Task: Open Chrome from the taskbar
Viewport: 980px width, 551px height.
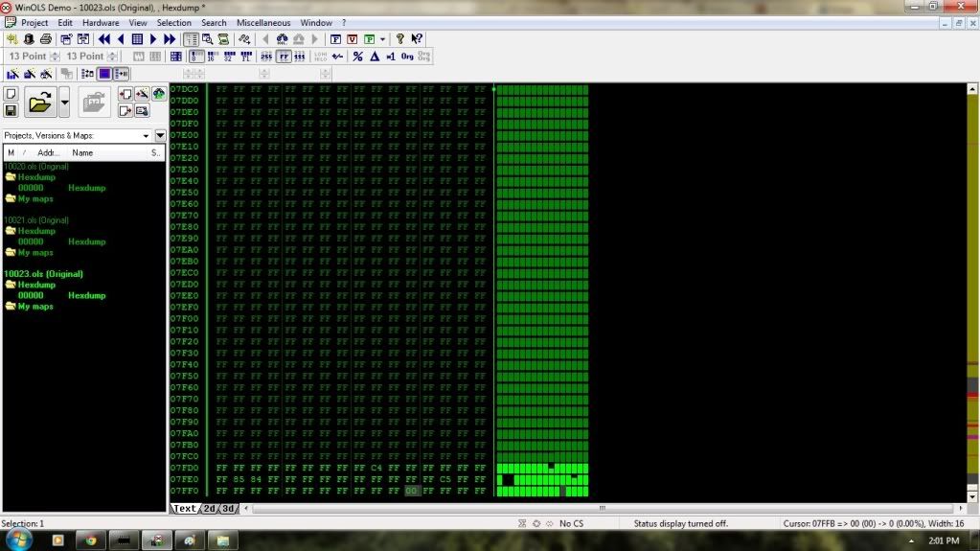Action: point(91,540)
